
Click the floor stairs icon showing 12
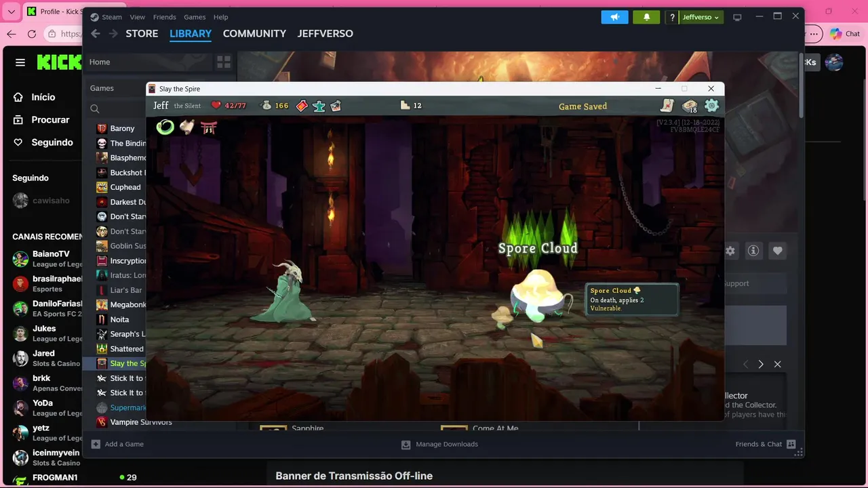(406, 106)
